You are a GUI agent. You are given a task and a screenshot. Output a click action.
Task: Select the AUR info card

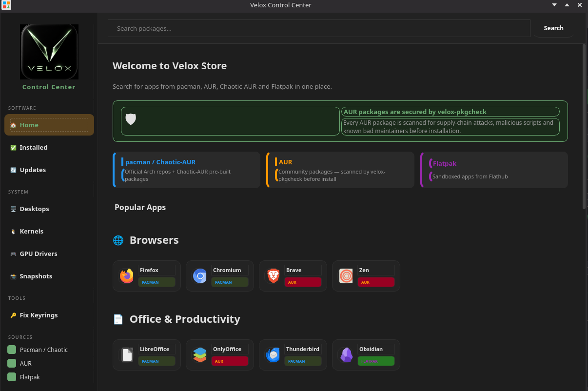[340, 170]
